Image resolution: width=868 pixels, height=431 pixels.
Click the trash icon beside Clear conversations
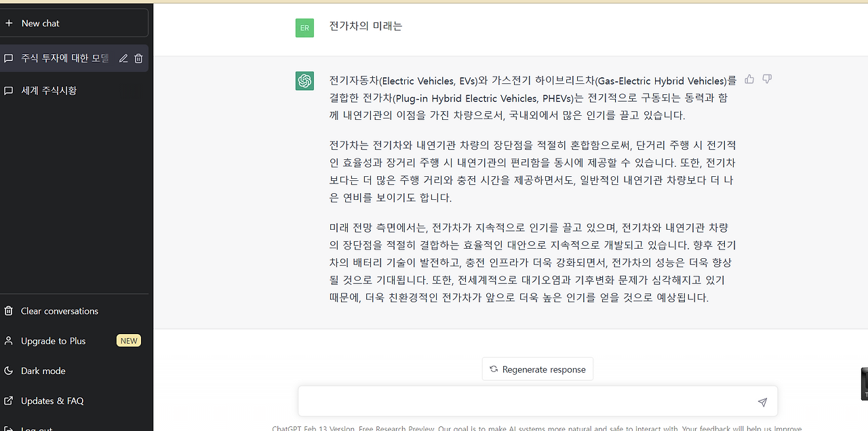click(x=8, y=310)
